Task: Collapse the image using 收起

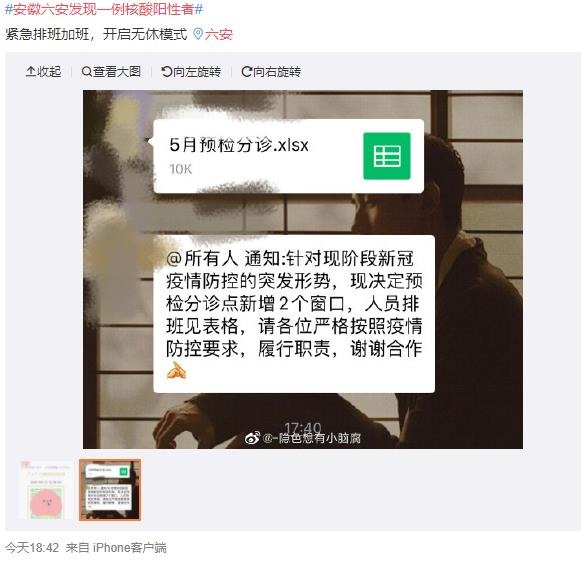Action: (x=43, y=71)
